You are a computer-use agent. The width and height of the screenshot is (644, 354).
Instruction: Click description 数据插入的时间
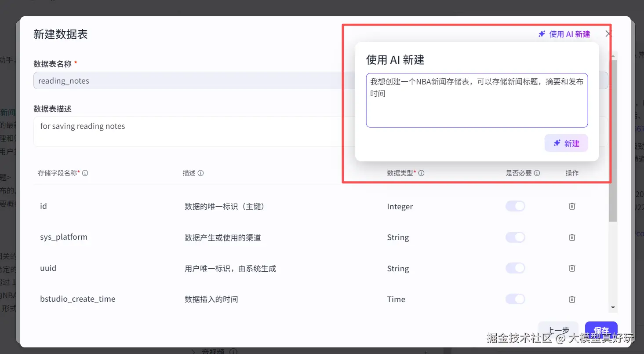211,299
